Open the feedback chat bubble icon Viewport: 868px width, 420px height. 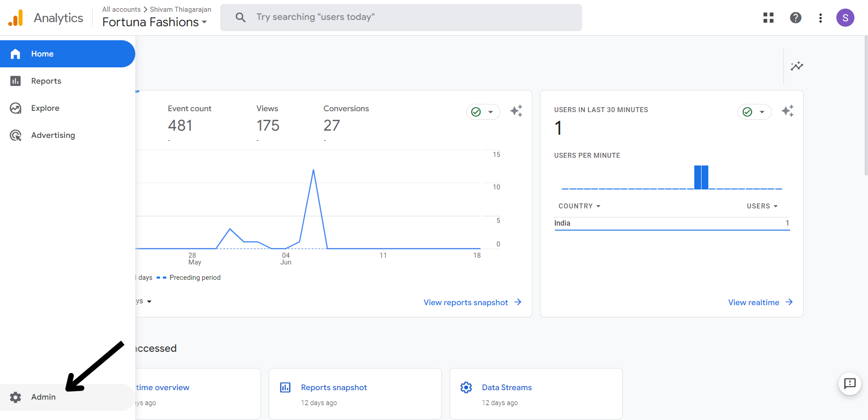pos(849,384)
